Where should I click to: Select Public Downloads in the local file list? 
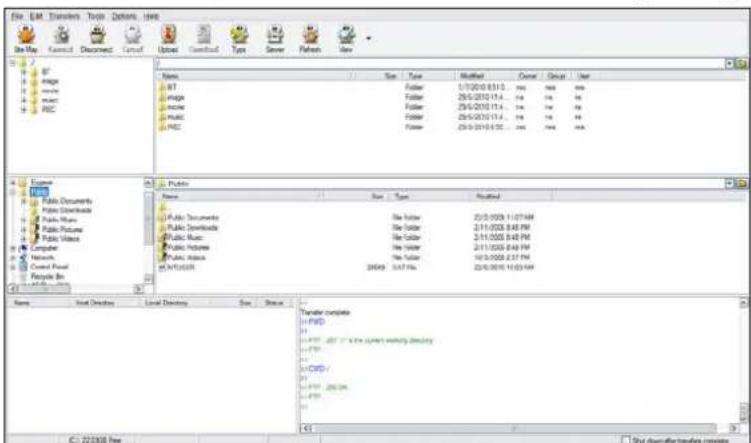[x=188, y=227]
